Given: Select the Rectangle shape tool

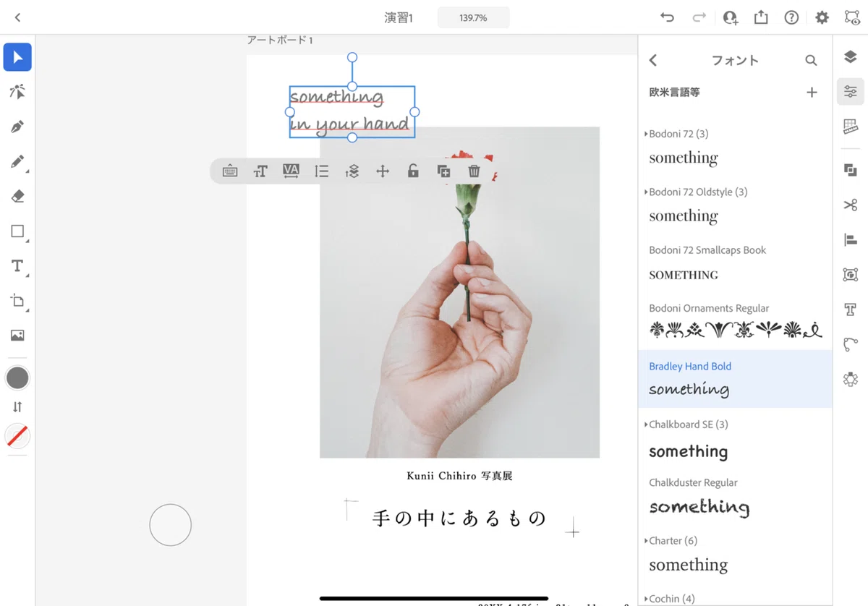Looking at the screenshot, I should click(17, 231).
